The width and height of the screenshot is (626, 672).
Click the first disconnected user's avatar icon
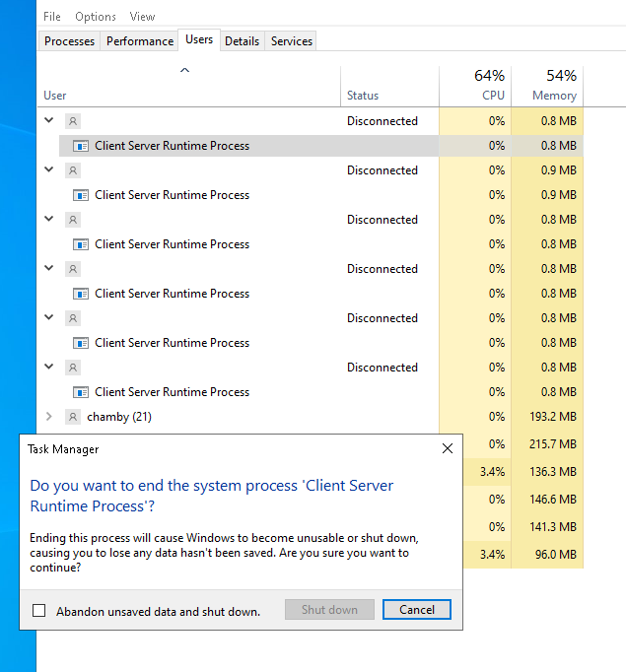72,121
